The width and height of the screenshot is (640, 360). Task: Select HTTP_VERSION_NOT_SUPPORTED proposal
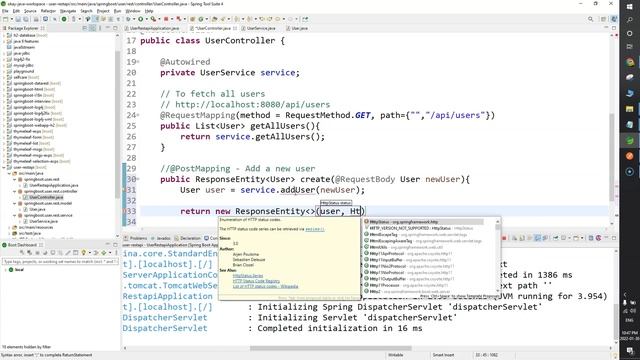423,228
